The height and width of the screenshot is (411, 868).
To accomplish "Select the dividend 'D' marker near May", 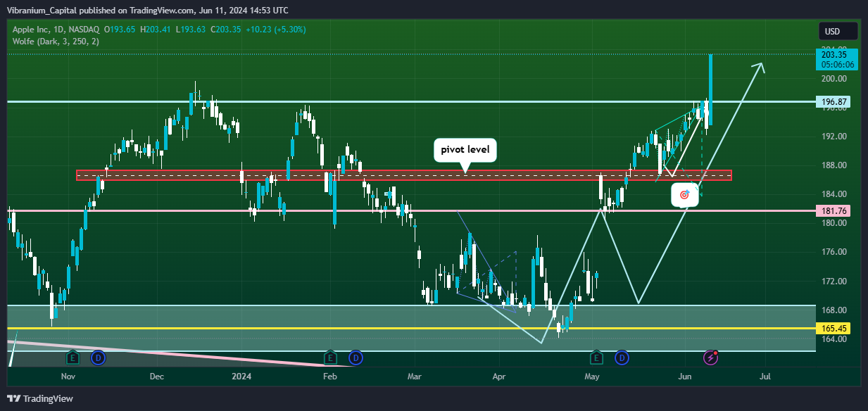I will [x=622, y=358].
